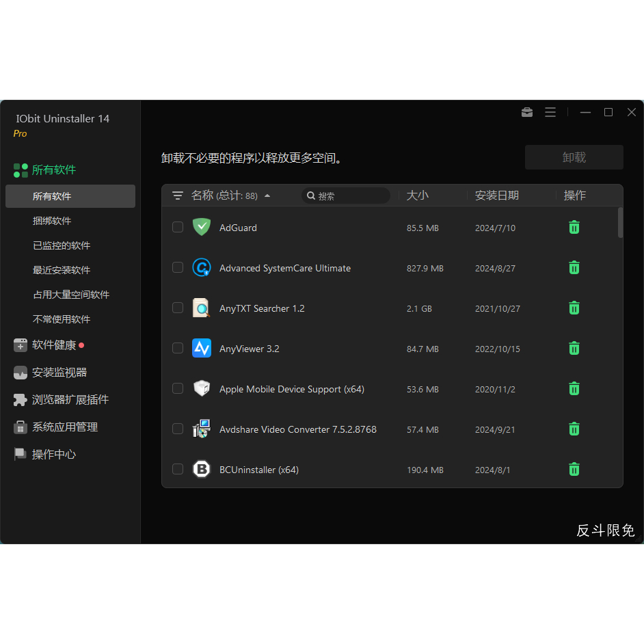
Task: Toggle the 名称 column sort arrow
Action: 267,196
